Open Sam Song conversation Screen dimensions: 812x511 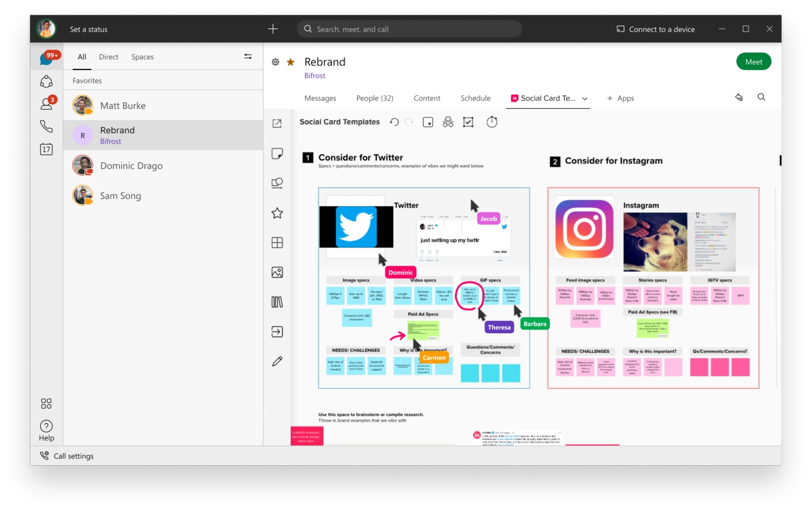tap(163, 196)
